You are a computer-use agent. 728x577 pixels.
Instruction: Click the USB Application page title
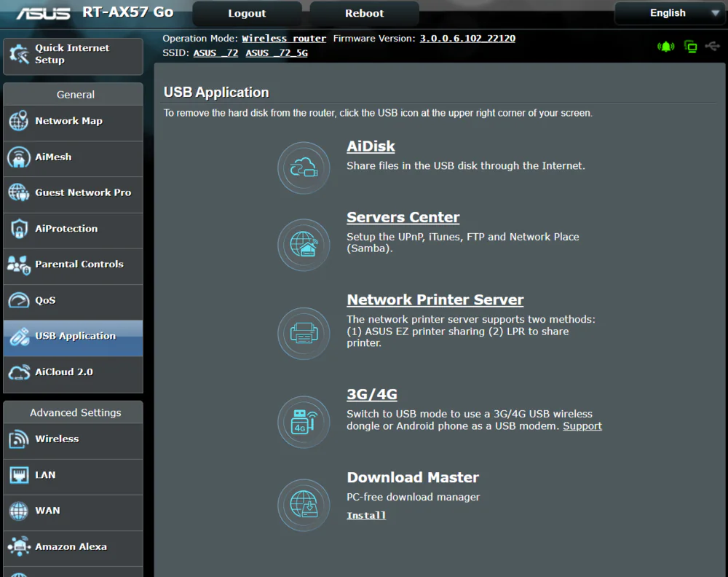pos(216,93)
